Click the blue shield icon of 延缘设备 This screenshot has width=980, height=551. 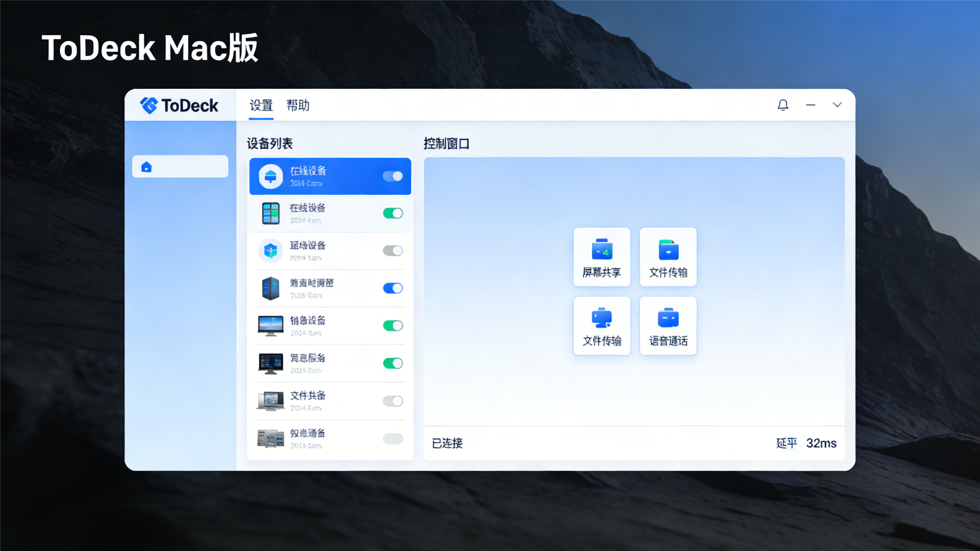click(x=270, y=250)
